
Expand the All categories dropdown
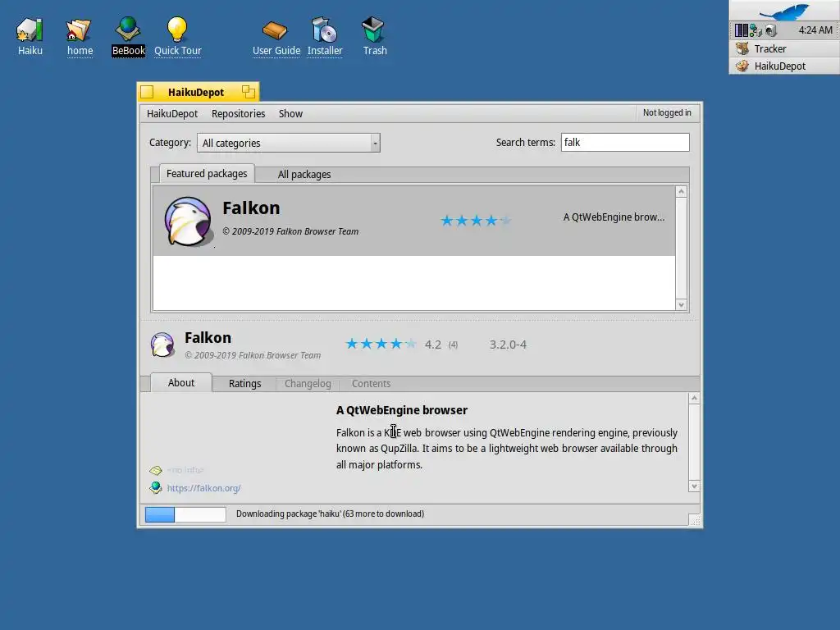288,143
